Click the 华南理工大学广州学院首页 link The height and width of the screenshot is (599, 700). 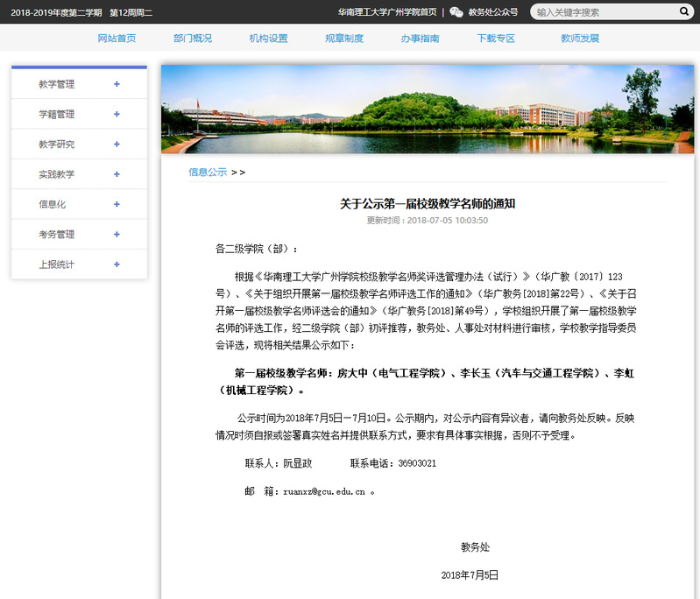387,12
